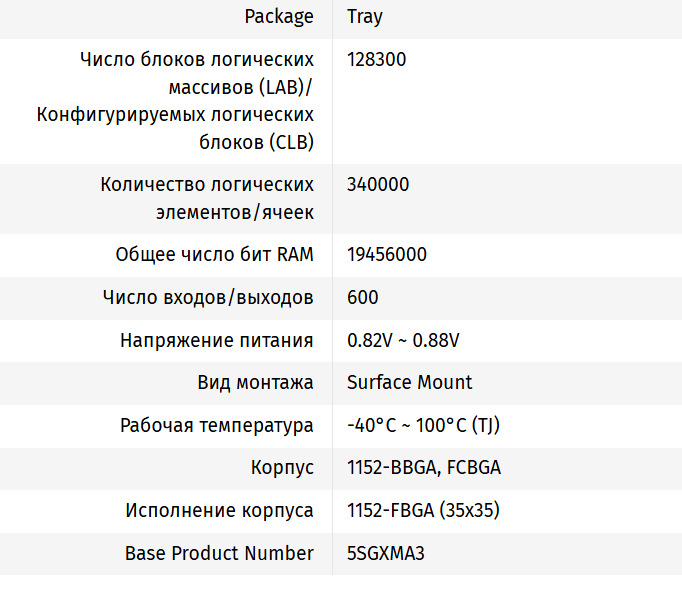Screen dimensions: 682x595
Task: Select the 'Tray' package value
Action: (365, 17)
